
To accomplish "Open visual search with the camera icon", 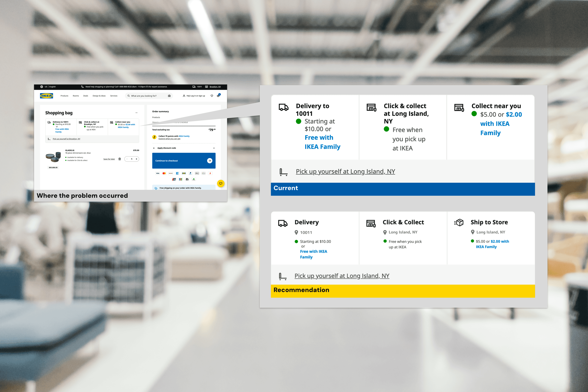I will point(170,96).
